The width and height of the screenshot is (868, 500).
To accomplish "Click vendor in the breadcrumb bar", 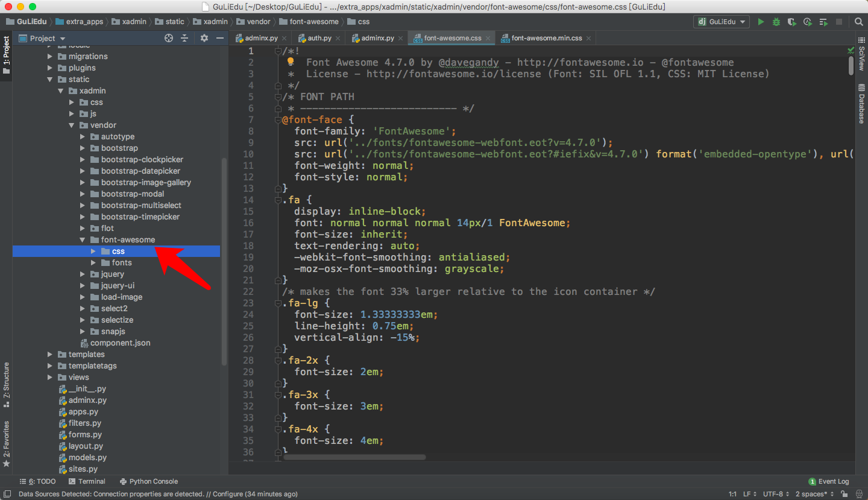I will pyautogui.click(x=254, y=22).
